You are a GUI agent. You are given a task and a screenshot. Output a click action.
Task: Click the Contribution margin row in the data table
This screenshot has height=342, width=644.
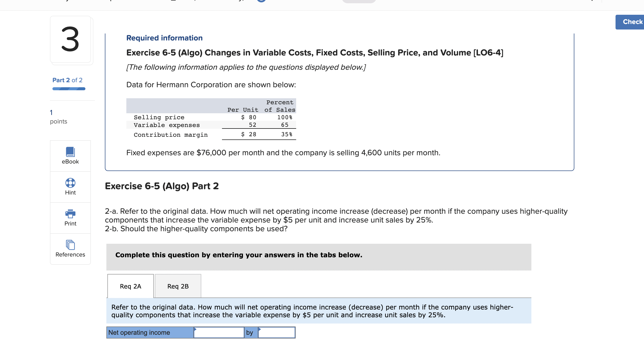[171, 135]
